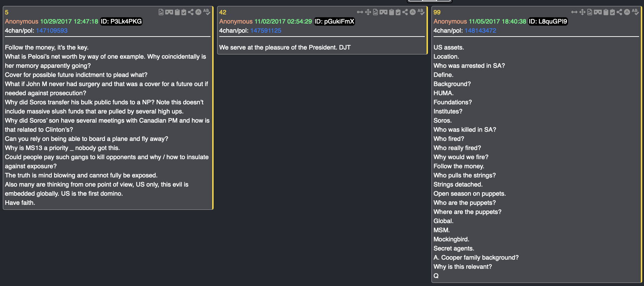The width and height of the screenshot is (644, 286).
Task: Click the share icon on post 5
Action: [191, 12]
